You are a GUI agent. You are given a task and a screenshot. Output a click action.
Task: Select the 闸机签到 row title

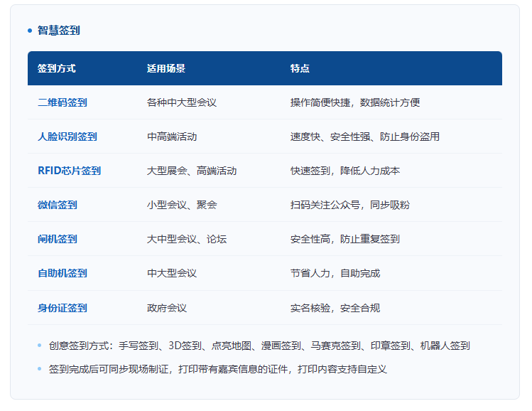tap(58, 239)
